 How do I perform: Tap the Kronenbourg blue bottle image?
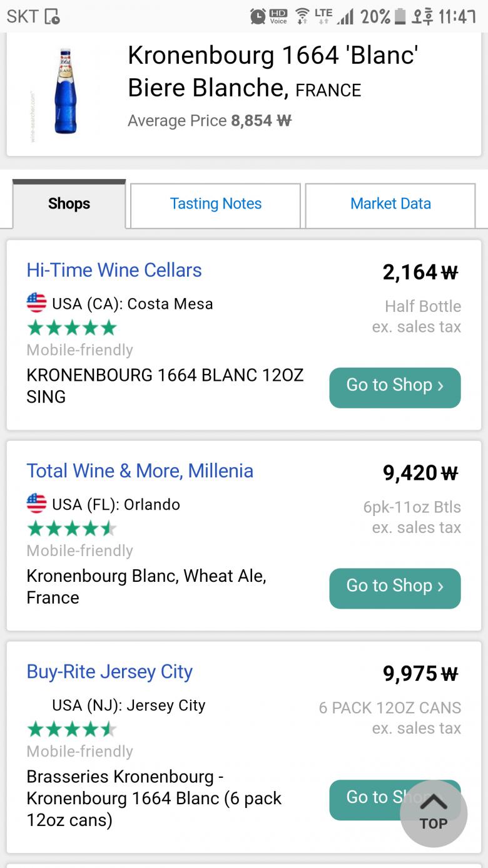coord(65,91)
